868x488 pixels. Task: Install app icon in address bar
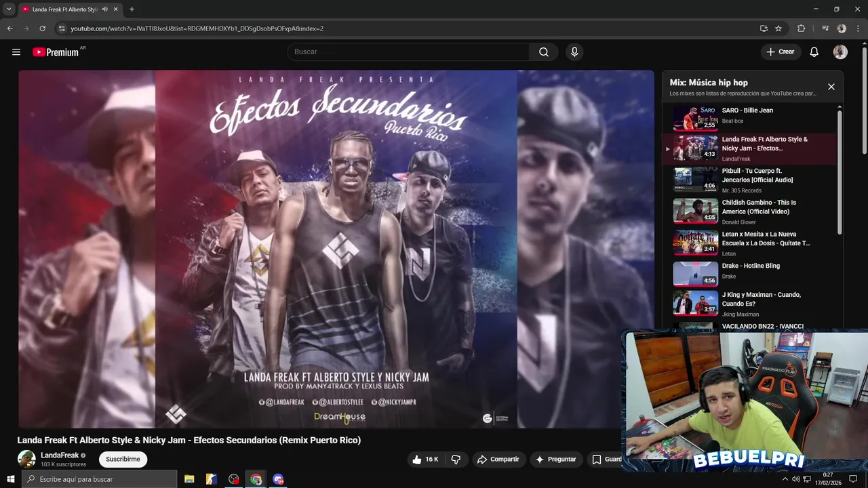[x=764, y=28]
